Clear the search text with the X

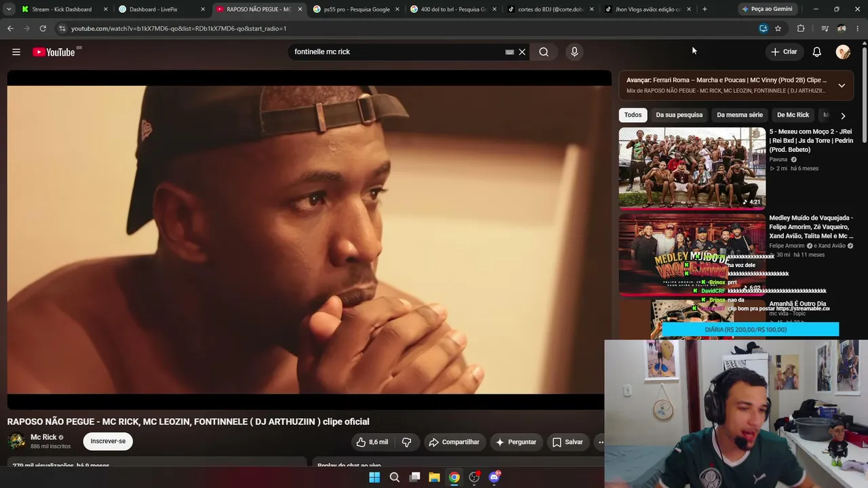point(522,52)
